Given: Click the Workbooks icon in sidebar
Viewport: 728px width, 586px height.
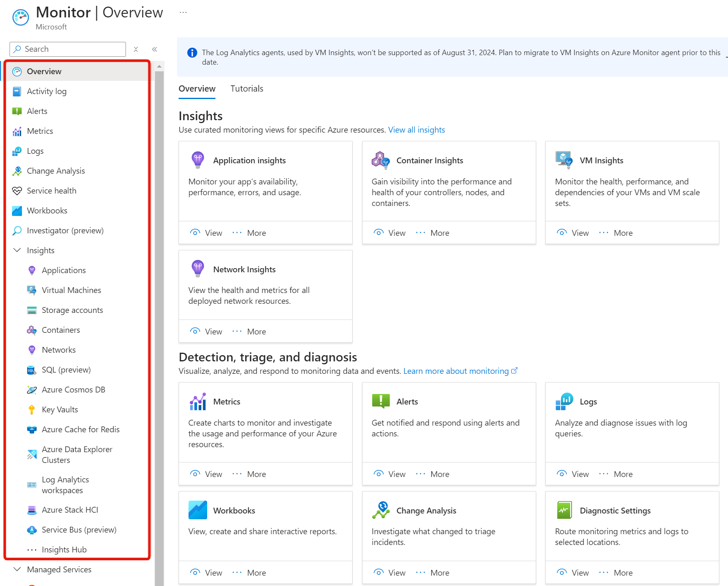Looking at the screenshot, I should [x=17, y=211].
